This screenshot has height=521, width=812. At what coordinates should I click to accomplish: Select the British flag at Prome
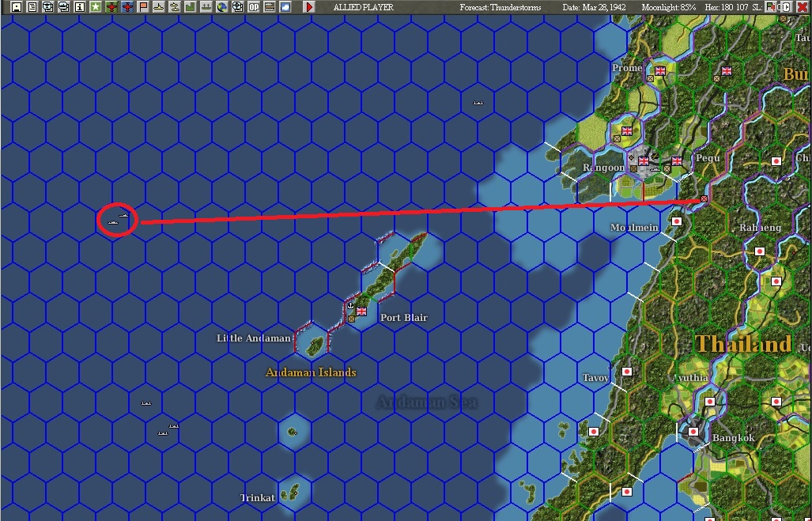(660, 71)
